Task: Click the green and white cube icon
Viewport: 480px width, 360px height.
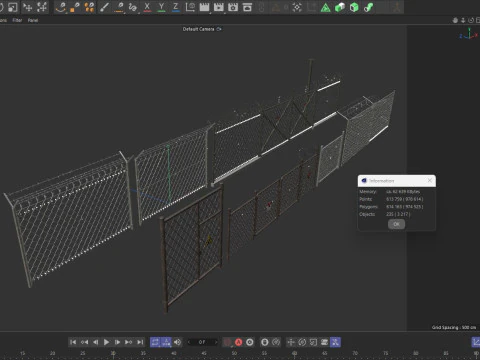Action: (x=340, y=7)
